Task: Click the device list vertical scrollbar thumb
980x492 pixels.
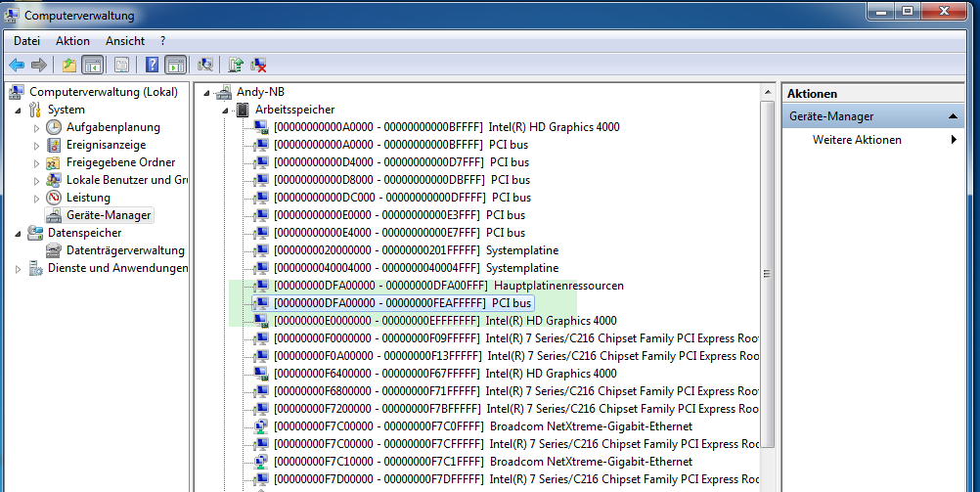Action: (x=768, y=273)
